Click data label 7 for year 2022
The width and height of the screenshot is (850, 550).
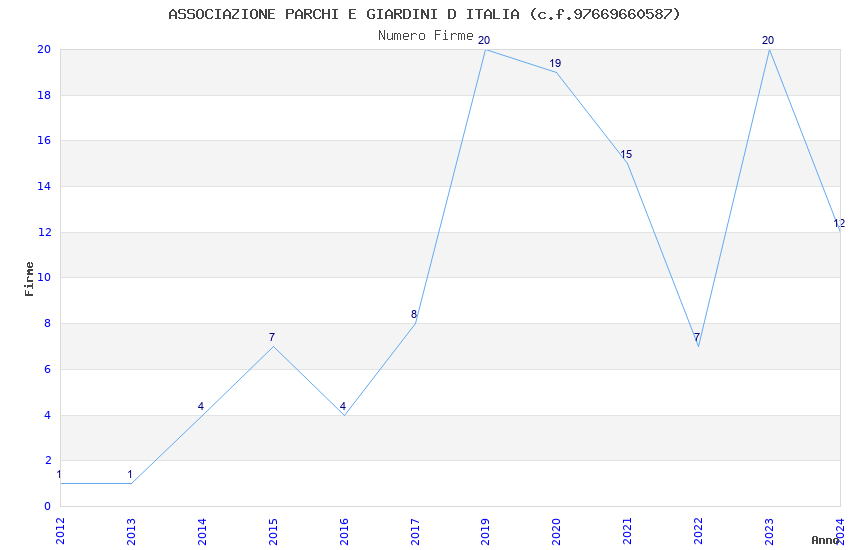tap(697, 337)
